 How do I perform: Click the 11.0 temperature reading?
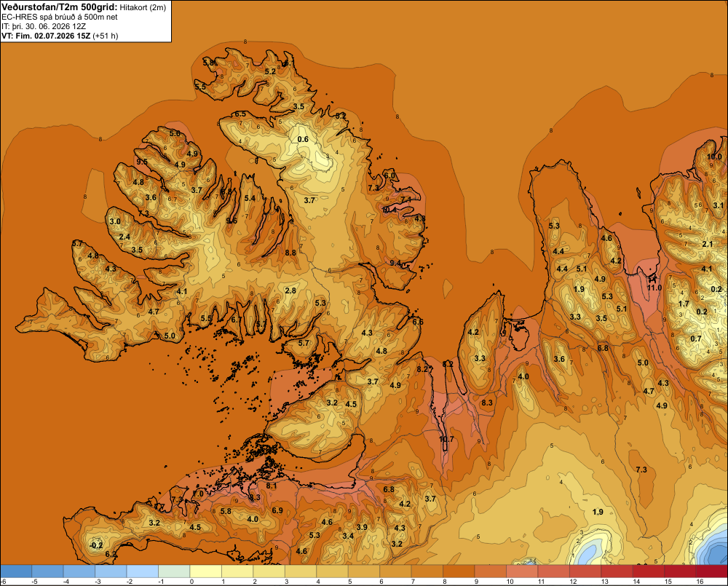(x=654, y=288)
